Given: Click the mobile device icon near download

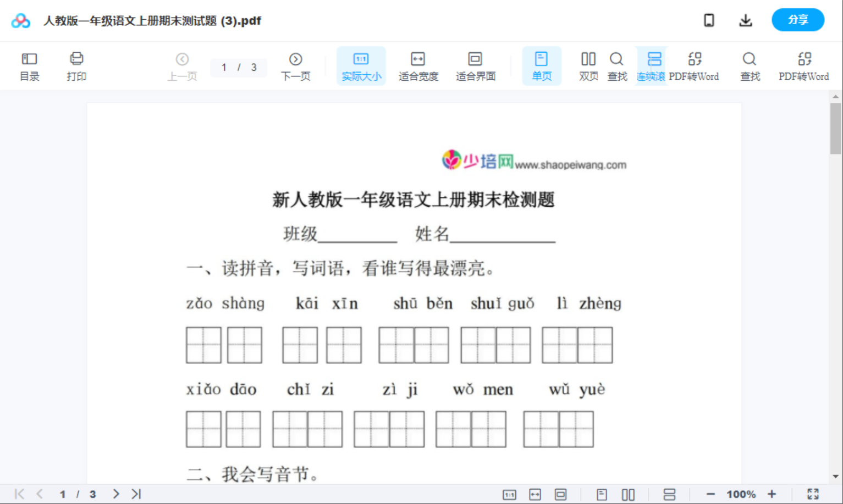Looking at the screenshot, I should point(709,20).
